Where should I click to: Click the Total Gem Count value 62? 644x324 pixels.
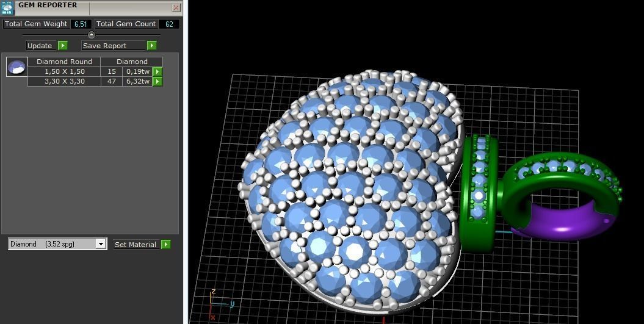[169, 24]
